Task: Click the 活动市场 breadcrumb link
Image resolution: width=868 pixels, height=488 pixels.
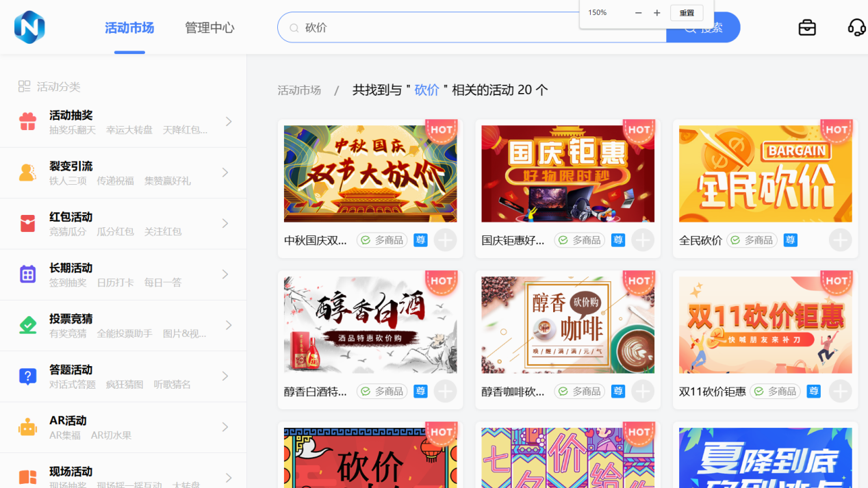Action: (299, 90)
